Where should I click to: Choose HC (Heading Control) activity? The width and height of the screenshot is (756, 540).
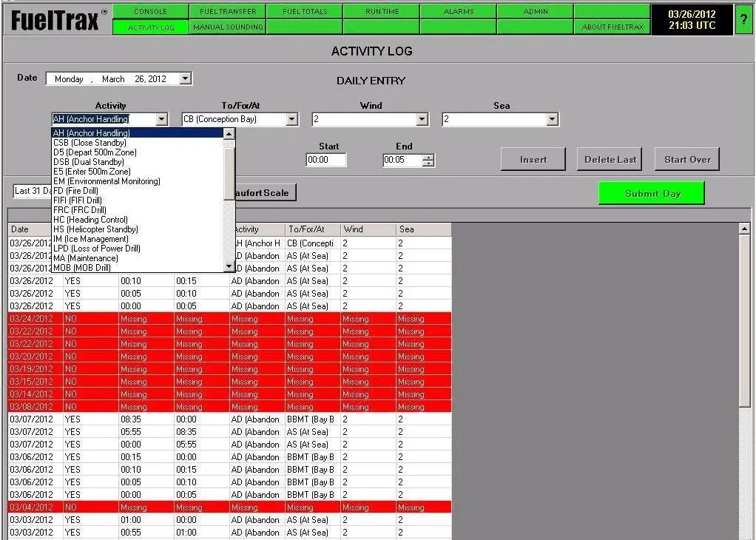138,220
